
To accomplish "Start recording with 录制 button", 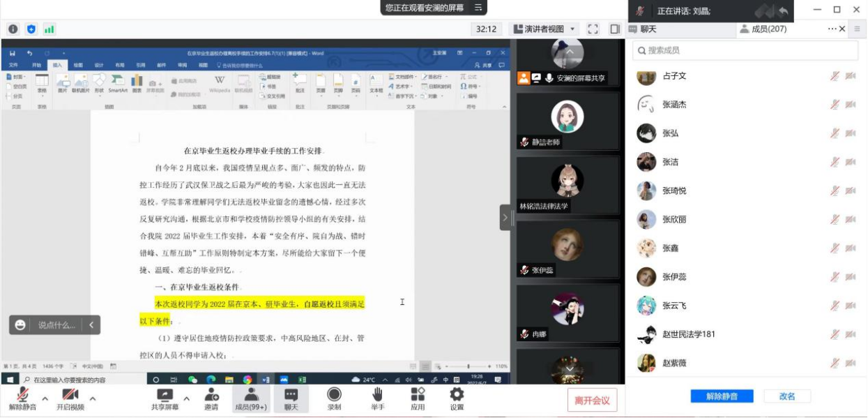I will pyautogui.click(x=335, y=399).
